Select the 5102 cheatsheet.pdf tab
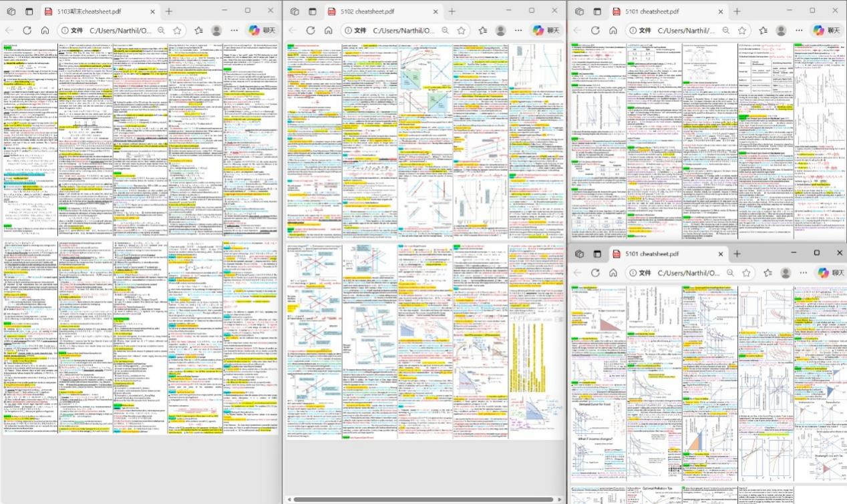The image size is (847, 504). 377,11
